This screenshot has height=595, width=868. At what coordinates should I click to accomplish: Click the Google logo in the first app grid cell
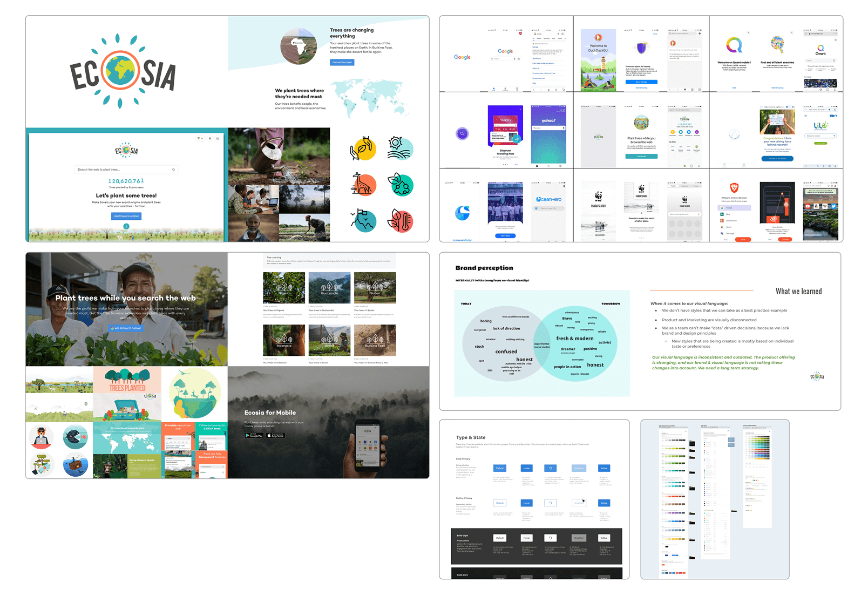[462, 57]
